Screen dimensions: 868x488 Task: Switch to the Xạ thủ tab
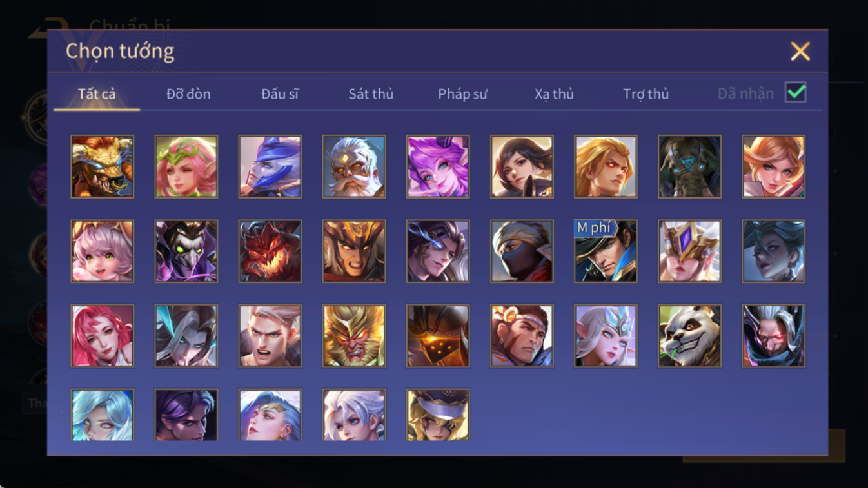coord(554,94)
